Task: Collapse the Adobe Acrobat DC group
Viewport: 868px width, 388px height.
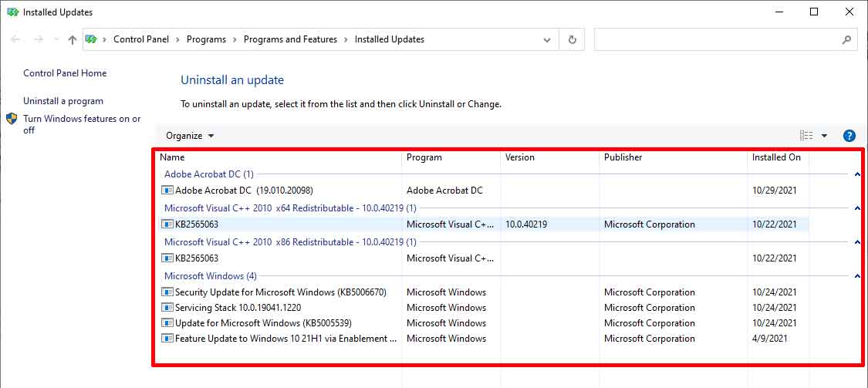Action: (x=857, y=175)
